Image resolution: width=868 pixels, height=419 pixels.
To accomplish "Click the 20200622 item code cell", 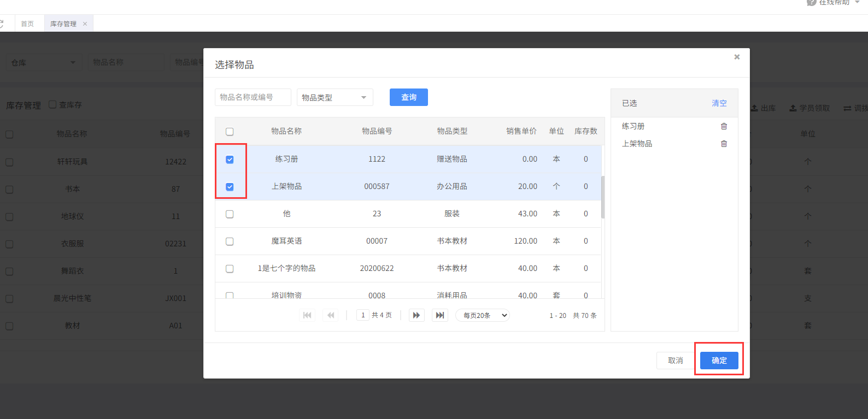I will [x=377, y=268].
